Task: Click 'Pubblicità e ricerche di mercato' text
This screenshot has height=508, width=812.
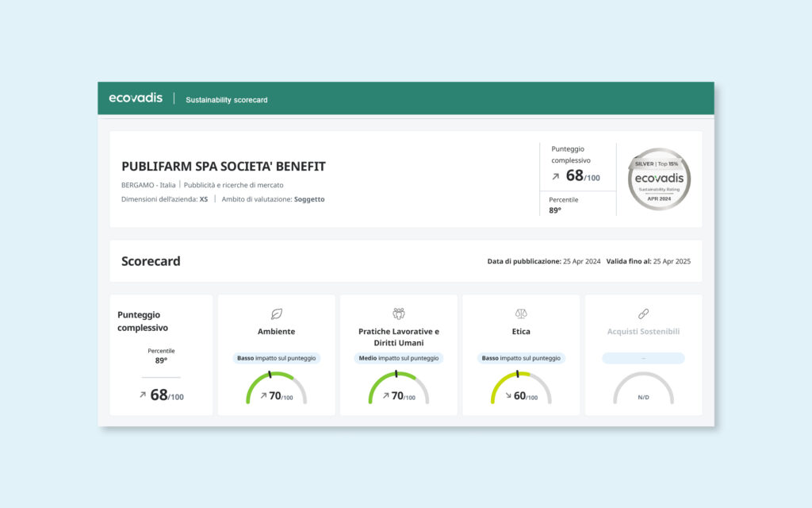Action: click(x=234, y=185)
